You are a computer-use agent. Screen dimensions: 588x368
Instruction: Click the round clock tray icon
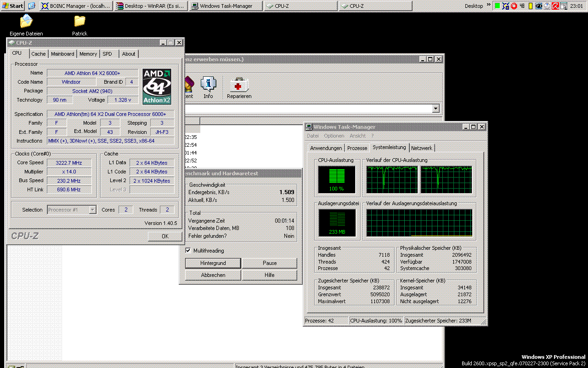547,6
